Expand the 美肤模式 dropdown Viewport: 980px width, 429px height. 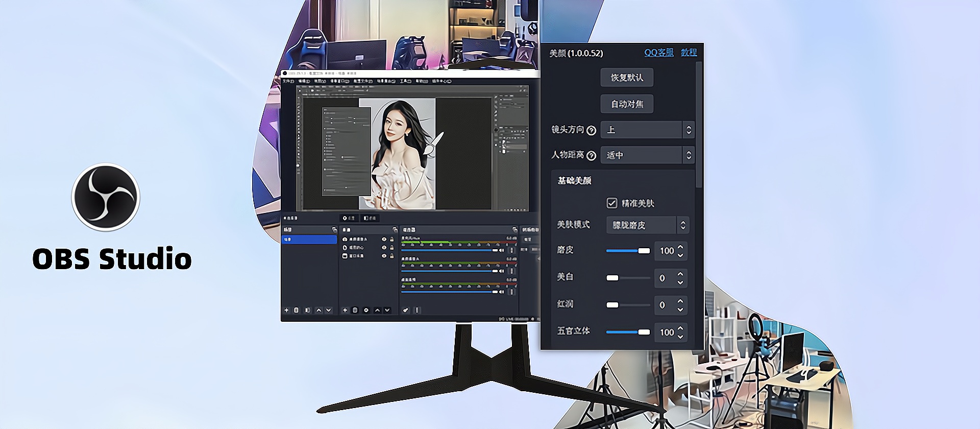[x=647, y=225]
